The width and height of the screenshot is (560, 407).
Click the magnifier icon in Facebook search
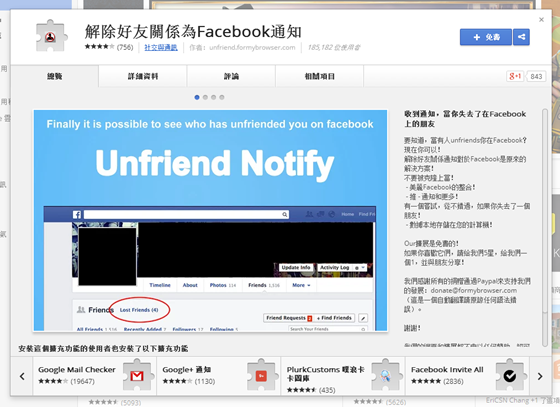(x=285, y=214)
